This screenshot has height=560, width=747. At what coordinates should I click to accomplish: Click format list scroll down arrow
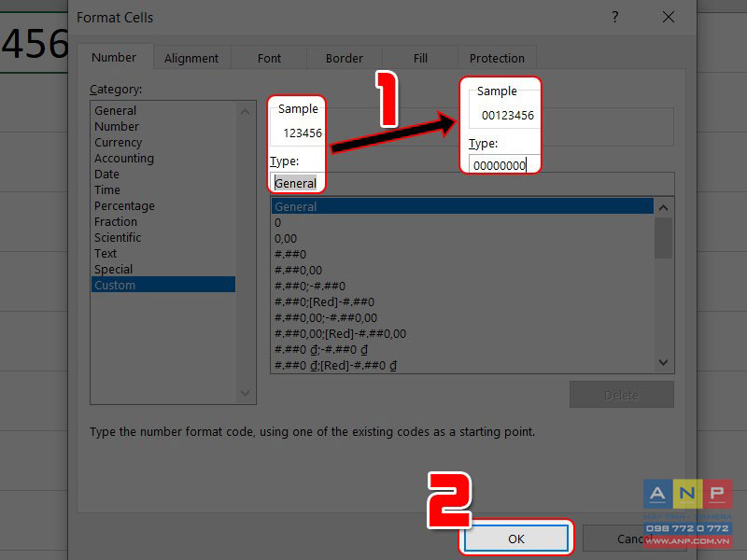664,362
